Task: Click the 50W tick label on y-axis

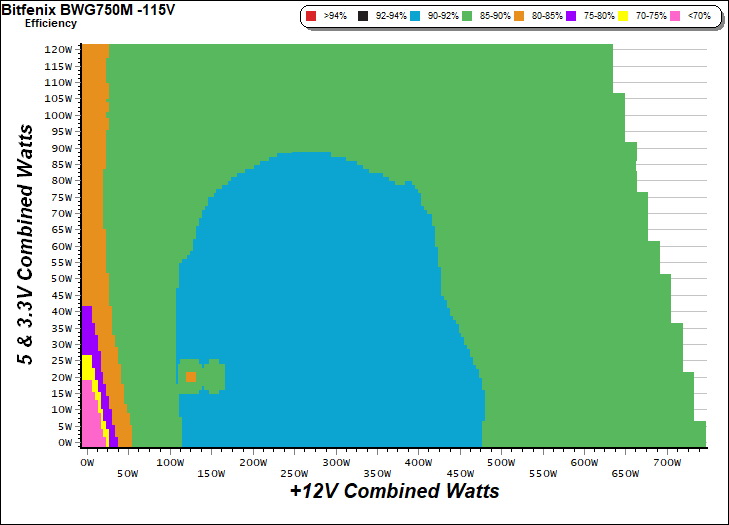Action: point(62,278)
